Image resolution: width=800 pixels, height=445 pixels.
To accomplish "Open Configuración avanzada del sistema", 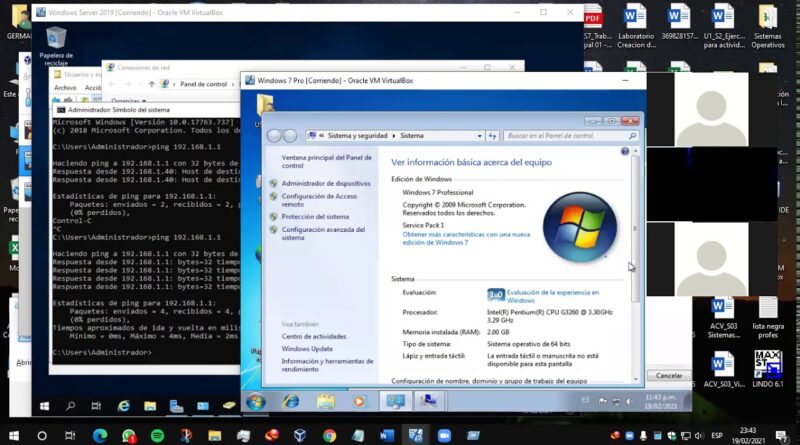I will coord(323,234).
